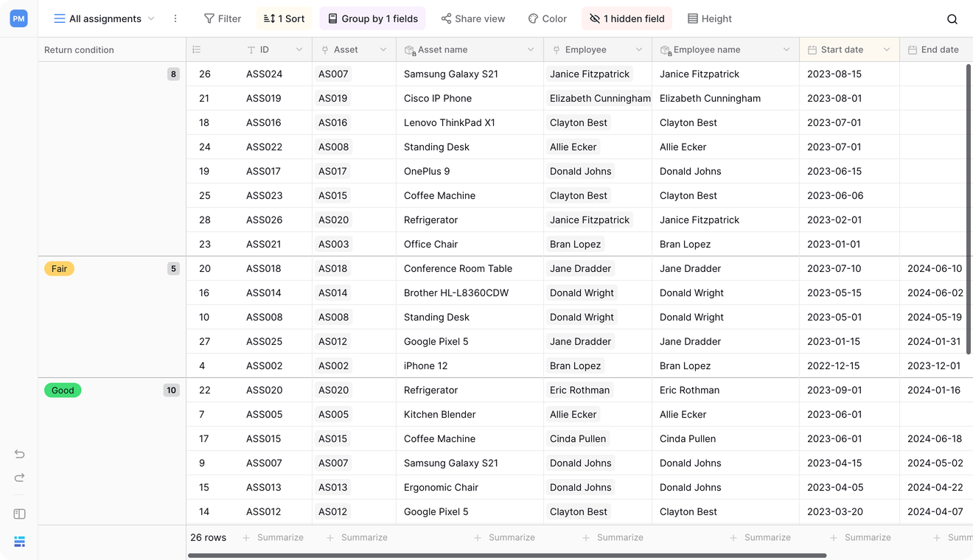Open the 1 Sort settings
Image resolution: width=973 pixels, height=560 pixels.
coord(284,18)
